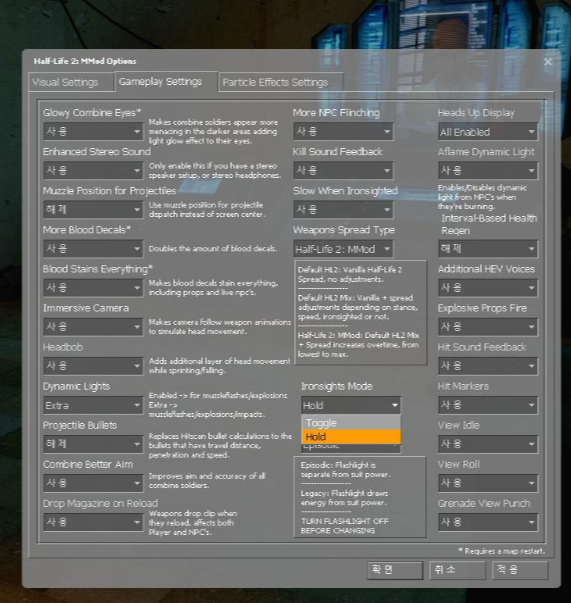Open the Drop Magazine on Reload dropdown
The image size is (571, 603).
tap(93, 522)
